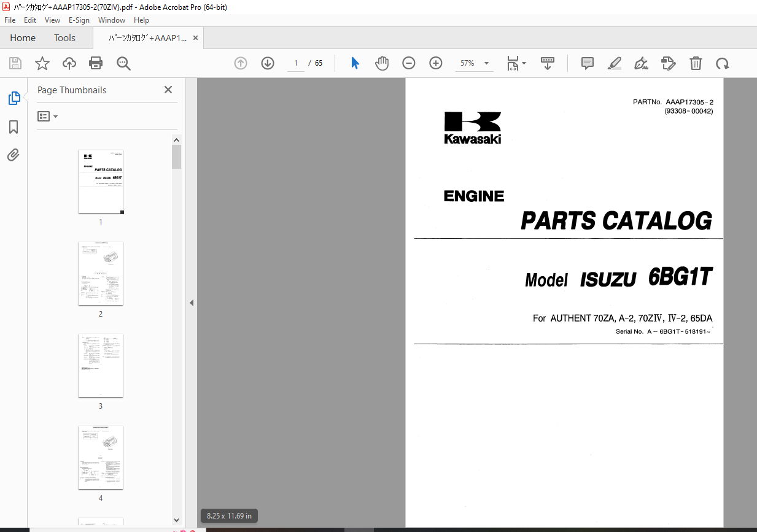Screen dimensions: 757x532
Task: Switch to the Tools tab
Action: (x=64, y=38)
